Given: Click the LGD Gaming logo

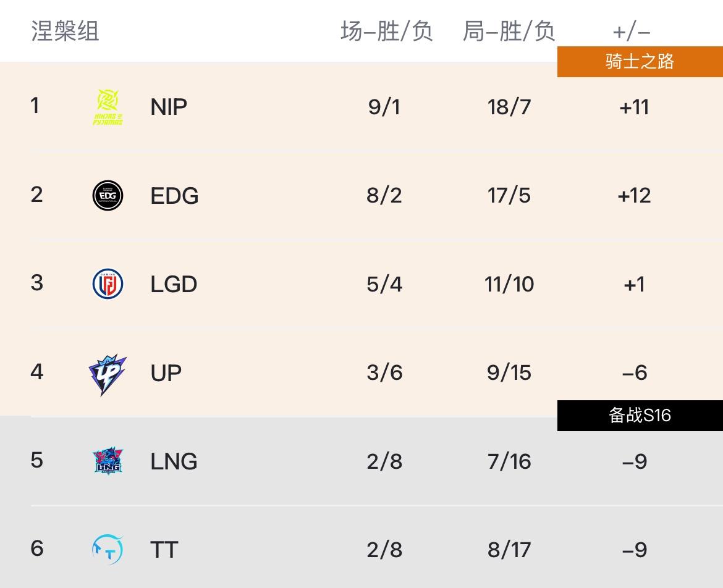Looking at the screenshot, I should (x=108, y=284).
